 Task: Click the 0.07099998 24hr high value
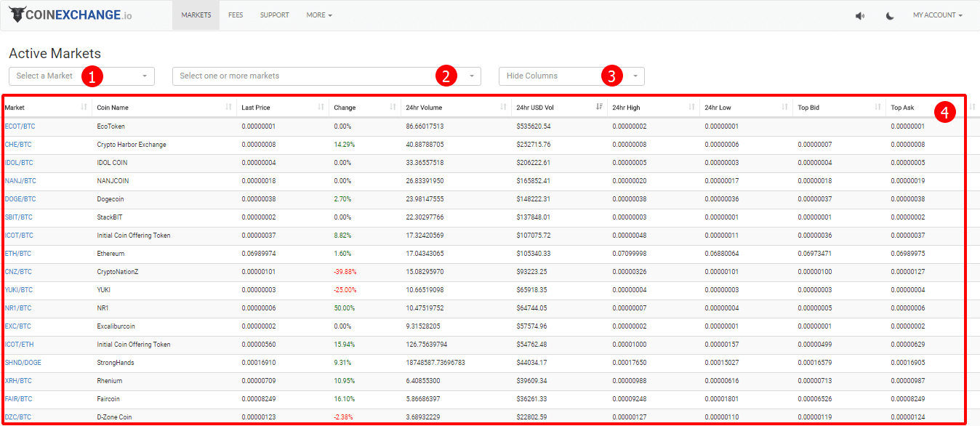630,254
